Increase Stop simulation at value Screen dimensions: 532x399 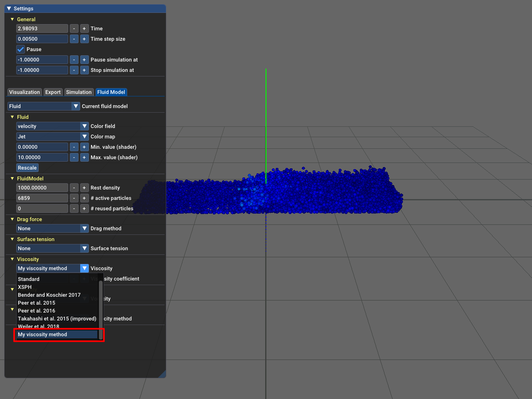(84, 70)
